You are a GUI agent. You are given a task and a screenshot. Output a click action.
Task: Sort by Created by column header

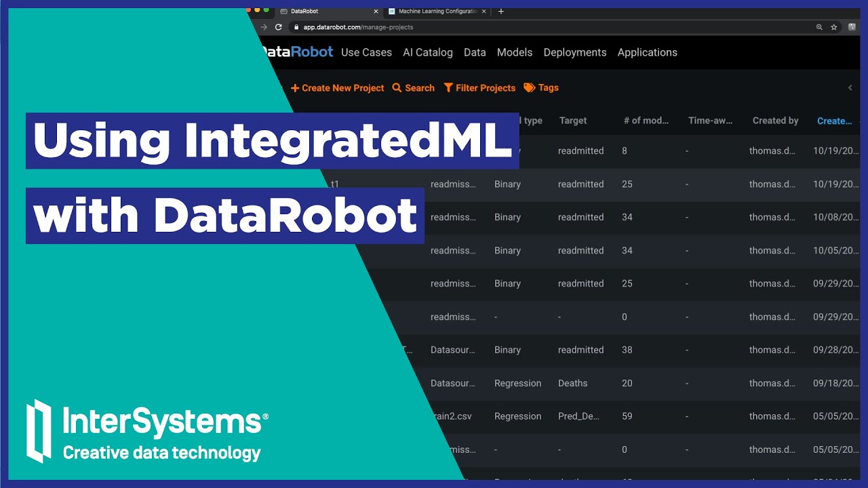(775, 121)
